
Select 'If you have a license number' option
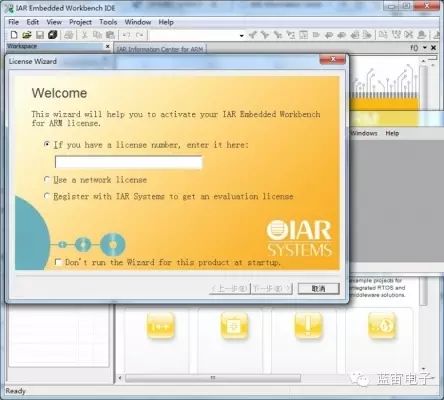[x=47, y=144]
